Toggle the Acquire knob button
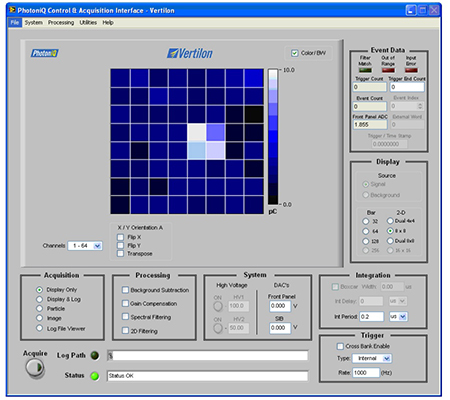 click(x=35, y=368)
